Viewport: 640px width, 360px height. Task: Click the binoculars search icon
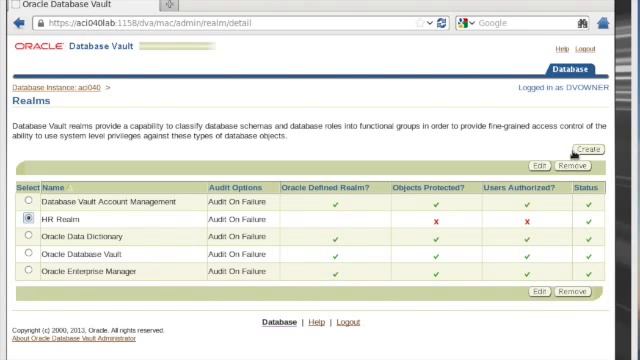[582, 23]
